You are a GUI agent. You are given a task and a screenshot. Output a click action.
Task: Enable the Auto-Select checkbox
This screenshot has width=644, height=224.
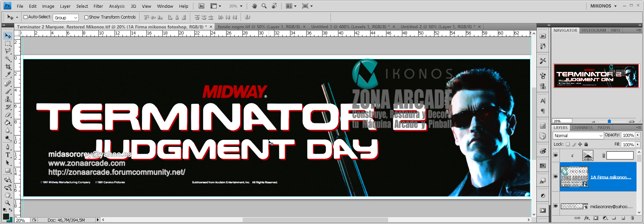click(25, 17)
